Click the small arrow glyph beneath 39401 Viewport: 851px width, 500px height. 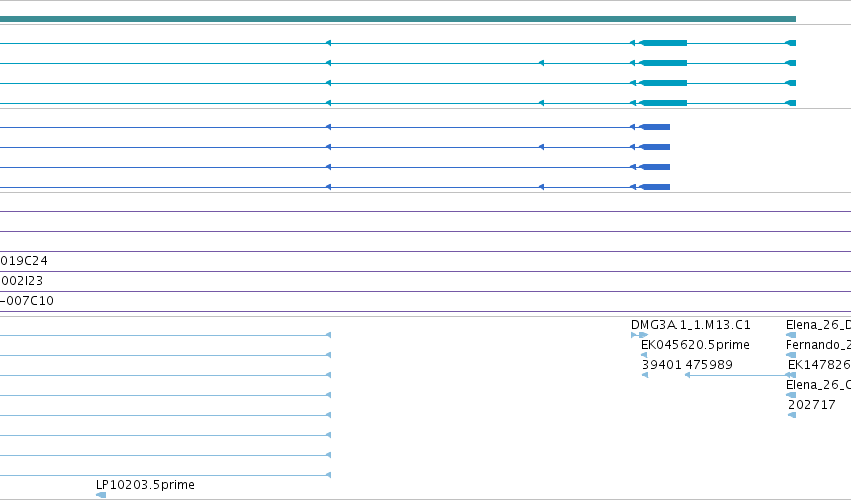pos(645,375)
